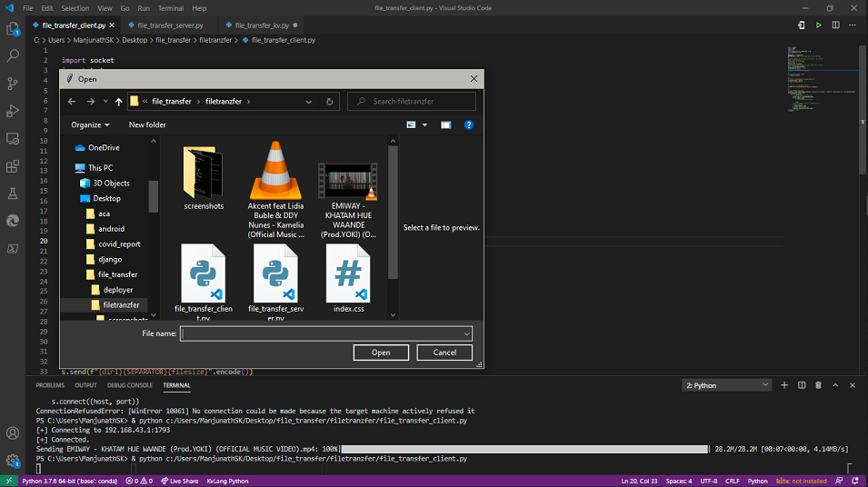
Task: Open the Manage gear in activity bar
Action: coord(13,460)
